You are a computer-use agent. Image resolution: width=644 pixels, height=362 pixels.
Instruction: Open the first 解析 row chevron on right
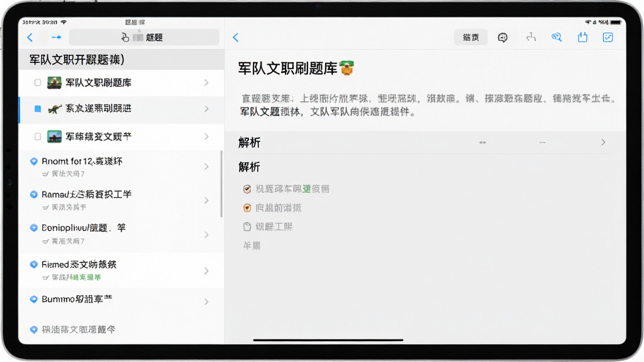click(603, 143)
